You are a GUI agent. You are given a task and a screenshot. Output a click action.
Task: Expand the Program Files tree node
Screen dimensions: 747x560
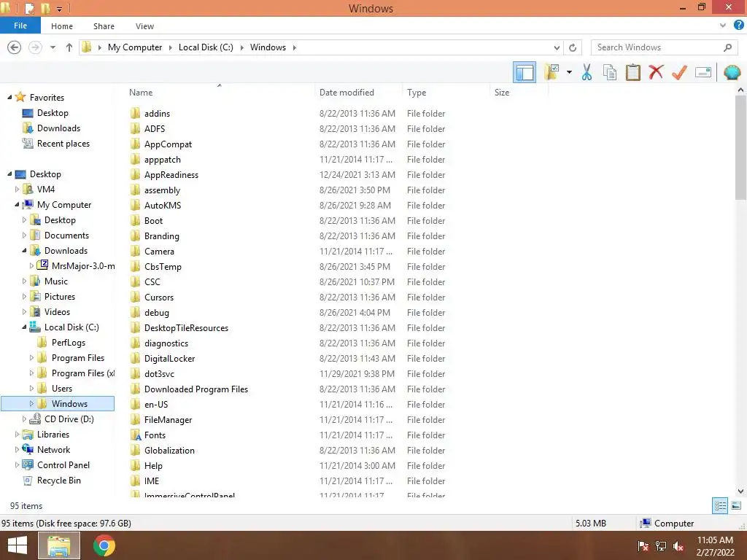coord(31,357)
